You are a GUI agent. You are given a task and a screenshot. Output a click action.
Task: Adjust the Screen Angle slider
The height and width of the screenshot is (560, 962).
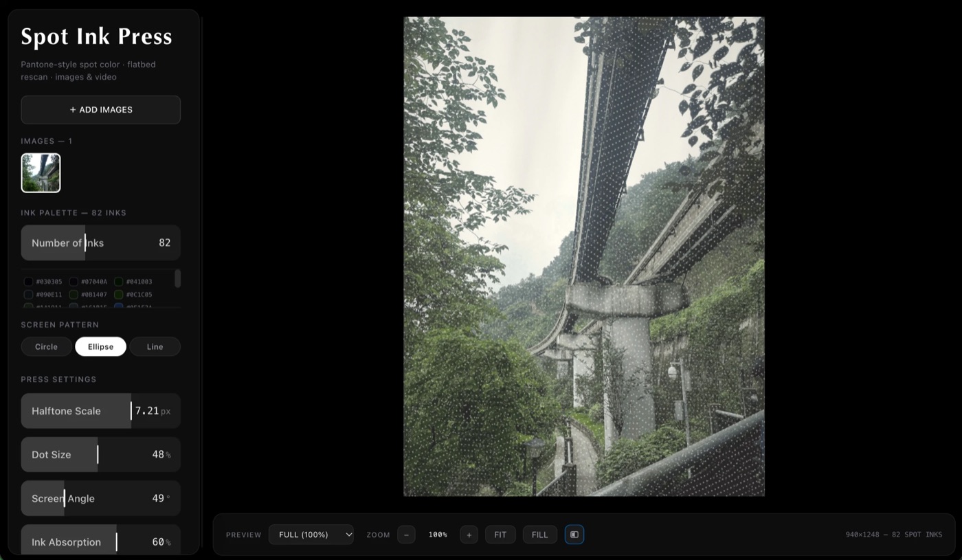[x=101, y=498]
